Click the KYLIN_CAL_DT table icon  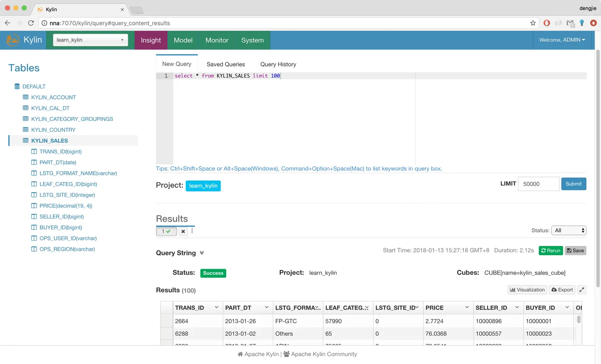26,108
